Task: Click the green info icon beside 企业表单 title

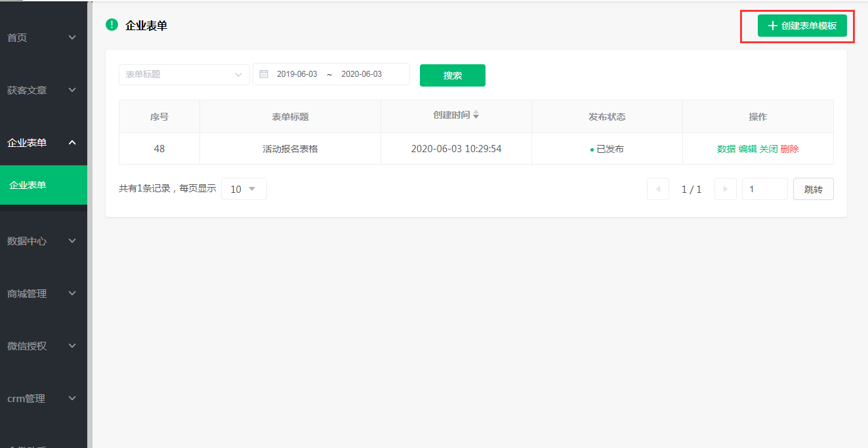Action: pyautogui.click(x=112, y=25)
